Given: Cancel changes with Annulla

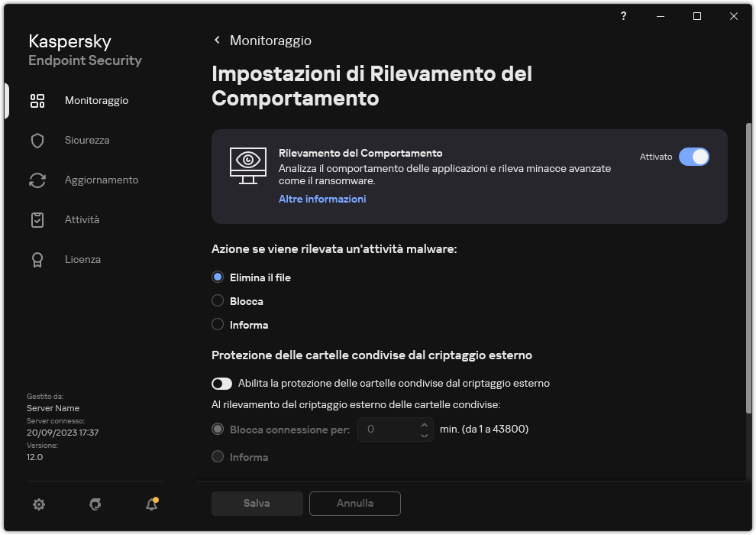Looking at the screenshot, I should 354,503.
